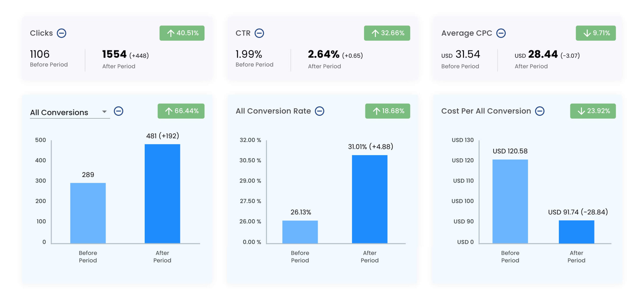
Task: Click the down arrow in 9.71% badge
Action: click(587, 33)
